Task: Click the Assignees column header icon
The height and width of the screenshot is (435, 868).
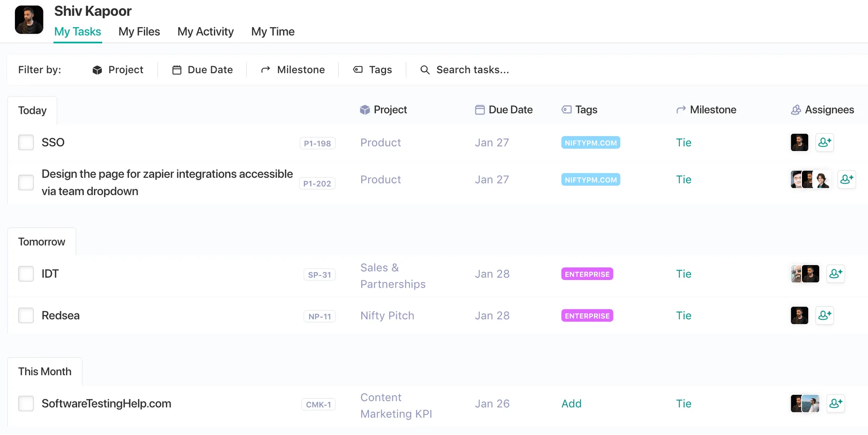Action: 796,110
